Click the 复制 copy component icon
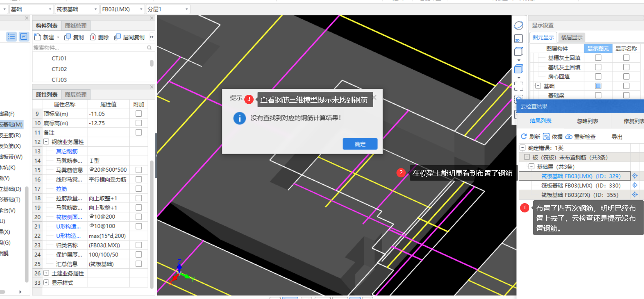644x299 pixels. pos(68,37)
